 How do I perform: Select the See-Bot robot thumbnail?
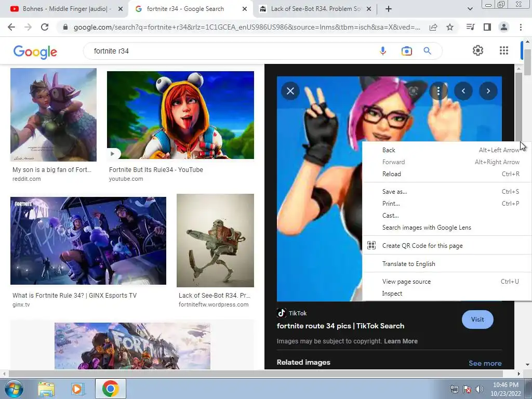[216, 241]
